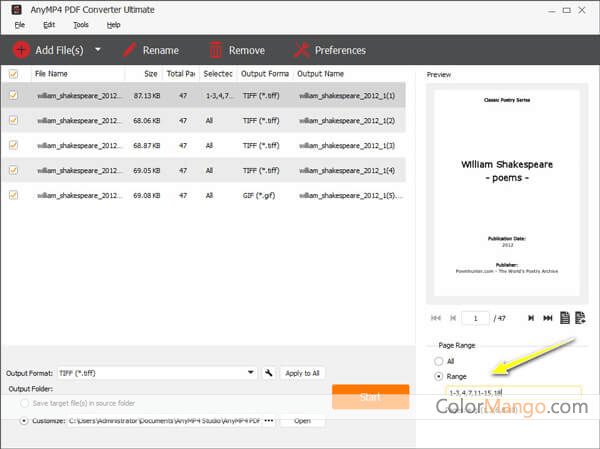Browse output folder with three-dots button
The width and height of the screenshot is (600, 449).
(x=267, y=421)
